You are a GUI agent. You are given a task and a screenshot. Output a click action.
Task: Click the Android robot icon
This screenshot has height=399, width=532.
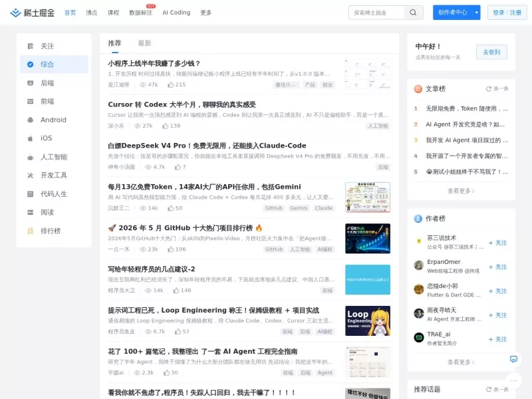click(x=30, y=120)
